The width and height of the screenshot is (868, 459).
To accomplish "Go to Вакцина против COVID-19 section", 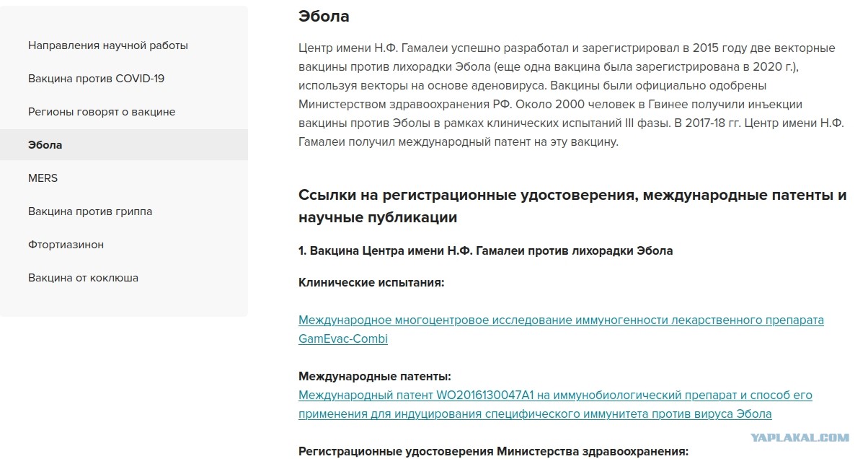I will coord(96,79).
